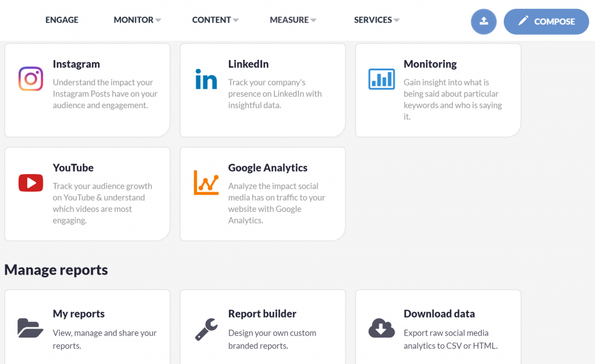Select the YouTube report heading

tap(73, 168)
